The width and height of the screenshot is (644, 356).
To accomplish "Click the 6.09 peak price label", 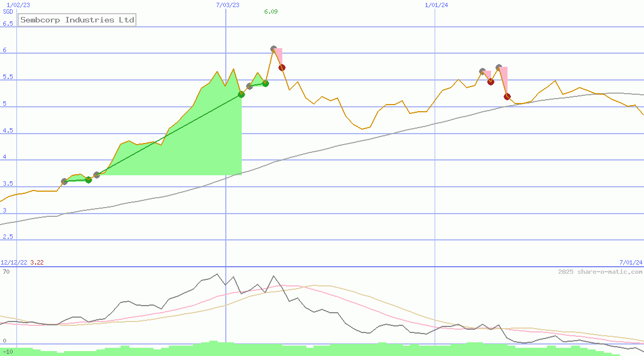I will [270, 11].
